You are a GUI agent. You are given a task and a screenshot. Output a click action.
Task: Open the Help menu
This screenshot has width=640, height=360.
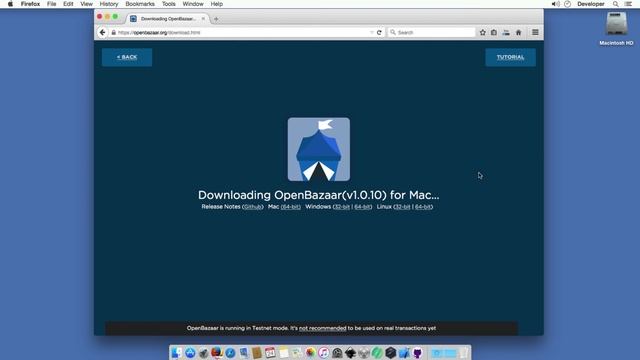point(216,4)
